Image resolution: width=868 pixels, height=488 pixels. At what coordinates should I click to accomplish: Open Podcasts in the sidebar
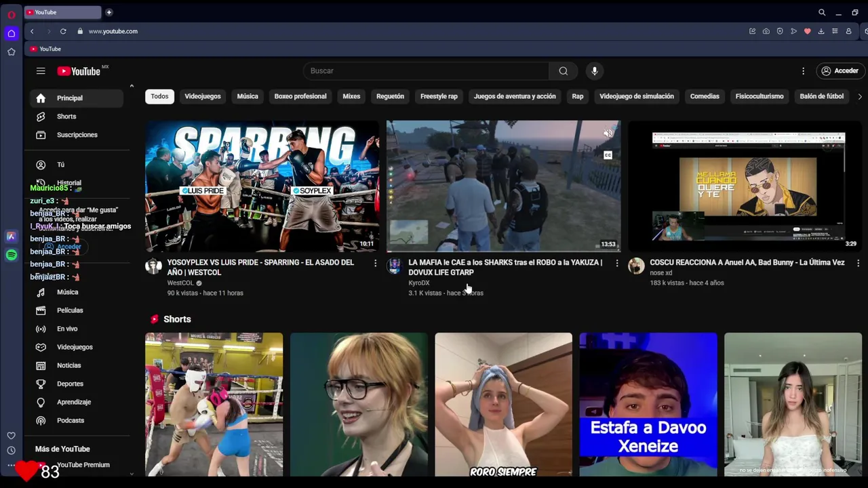tap(77, 420)
